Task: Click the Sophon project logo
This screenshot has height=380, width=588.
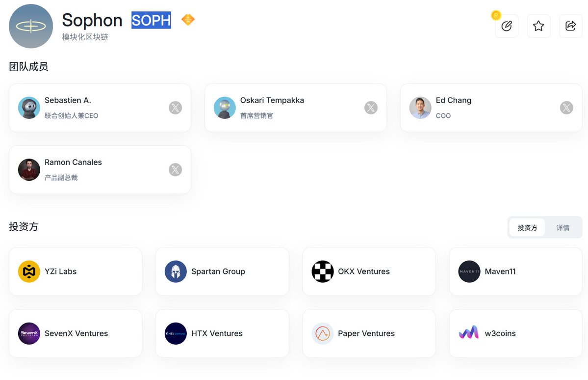Action: coord(31,26)
